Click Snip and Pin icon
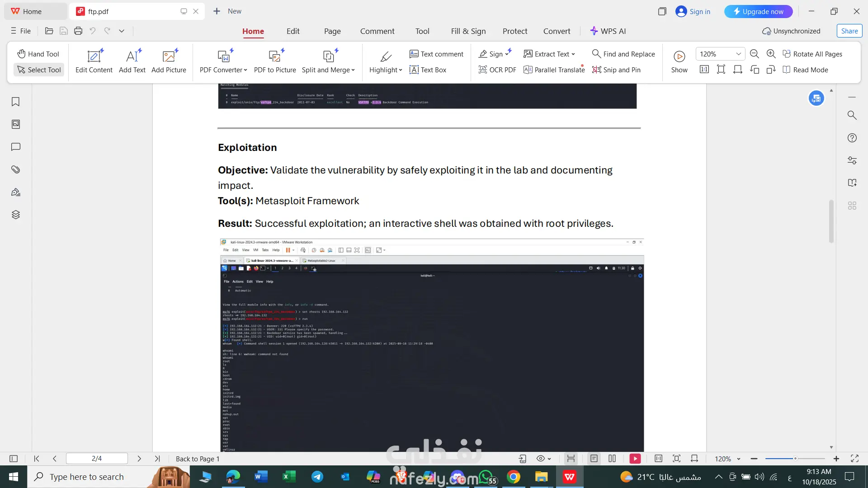This screenshot has width=868, height=488. pos(596,70)
